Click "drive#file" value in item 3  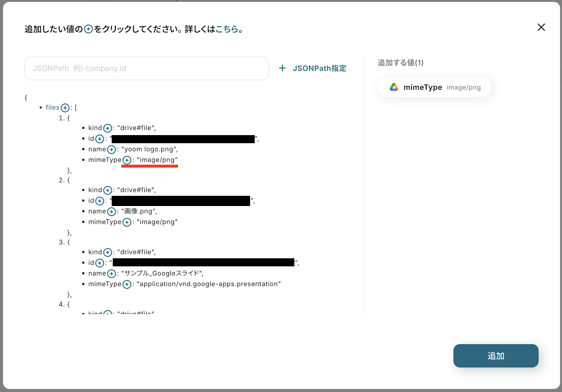[x=136, y=252]
